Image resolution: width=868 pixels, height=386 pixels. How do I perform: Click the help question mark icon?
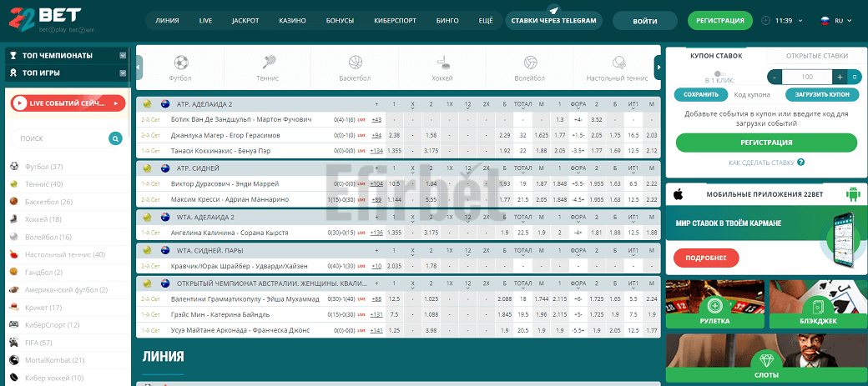click(800, 163)
